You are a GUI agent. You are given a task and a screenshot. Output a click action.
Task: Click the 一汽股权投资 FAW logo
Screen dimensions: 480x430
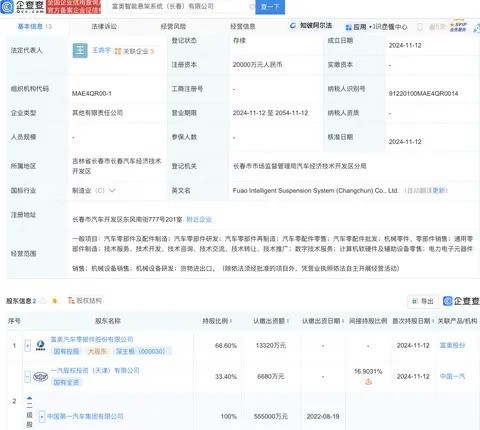click(41, 377)
